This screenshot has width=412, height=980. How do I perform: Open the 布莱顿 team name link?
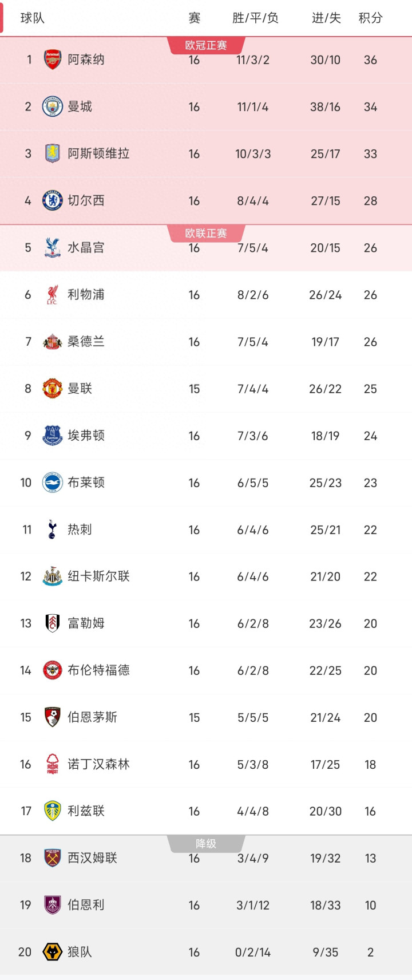[x=86, y=483]
